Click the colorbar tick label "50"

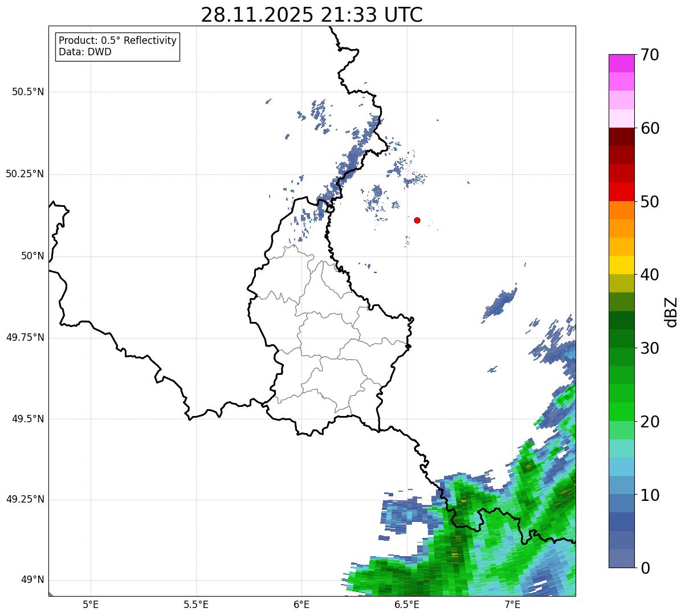pos(650,202)
